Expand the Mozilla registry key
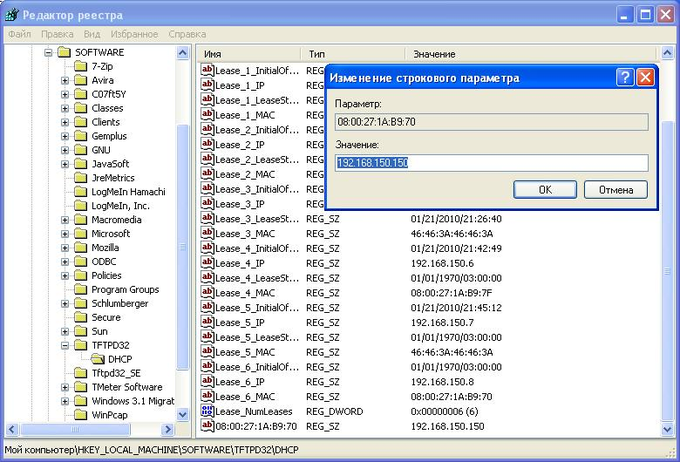 click(x=65, y=247)
